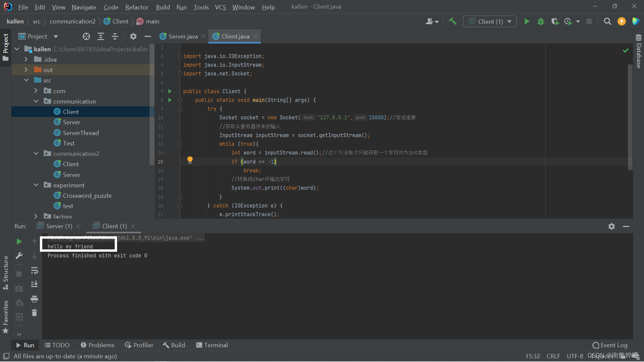The width and height of the screenshot is (644, 362).
Task: Collapse all nodes in Project panel
Action: tap(115, 36)
